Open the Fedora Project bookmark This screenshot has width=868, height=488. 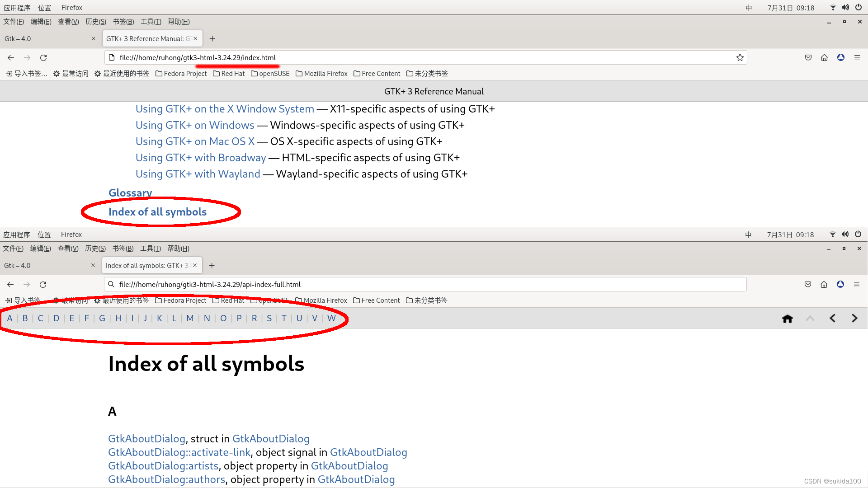coord(185,73)
